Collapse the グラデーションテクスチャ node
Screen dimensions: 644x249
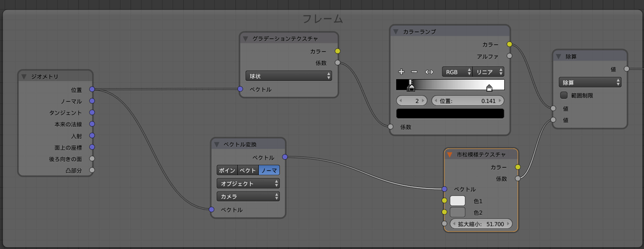tap(245, 38)
